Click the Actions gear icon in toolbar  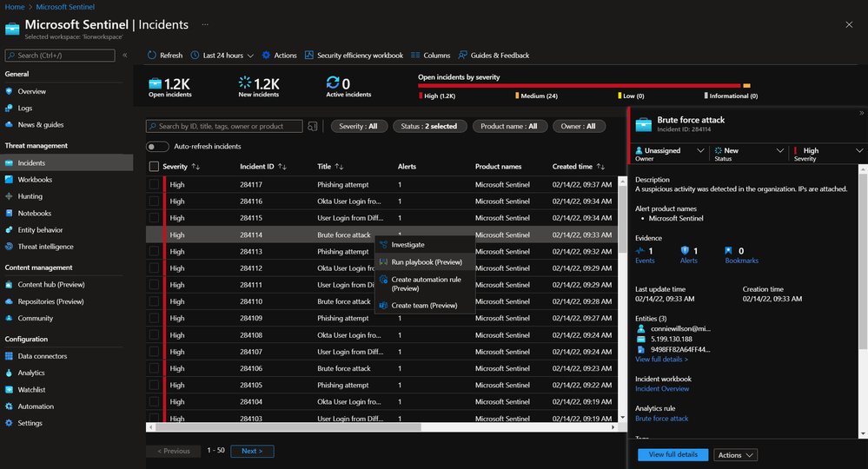[x=266, y=56]
